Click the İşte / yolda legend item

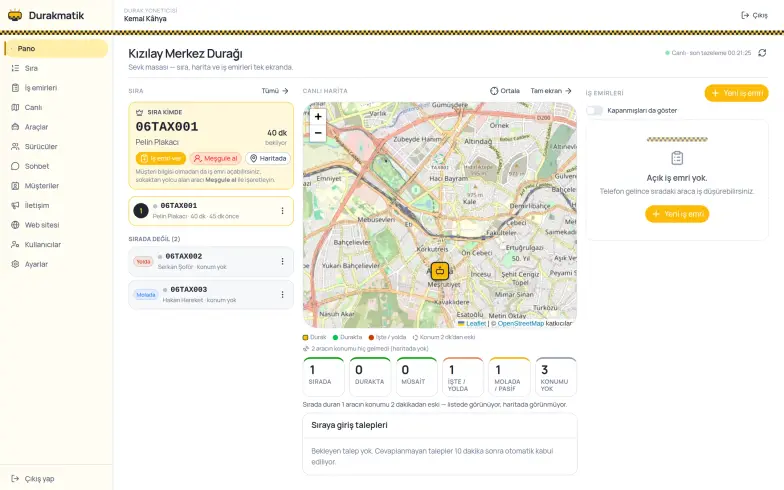click(x=388, y=337)
